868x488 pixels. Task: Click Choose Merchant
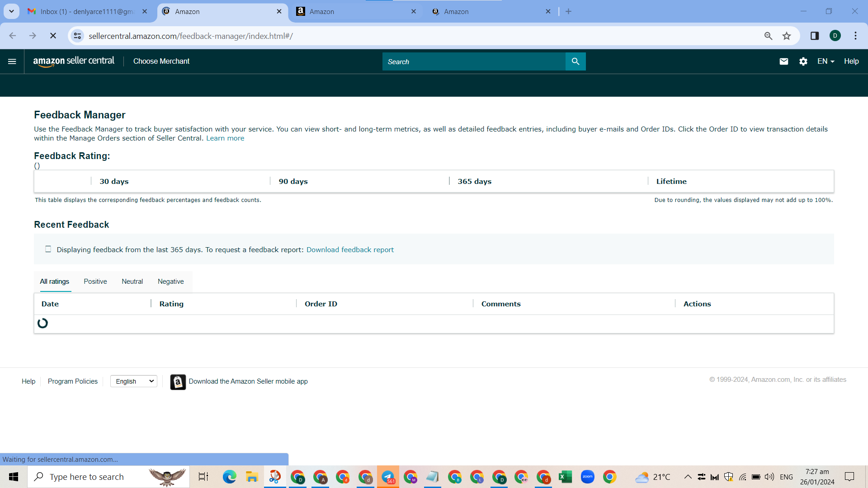tap(161, 61)
